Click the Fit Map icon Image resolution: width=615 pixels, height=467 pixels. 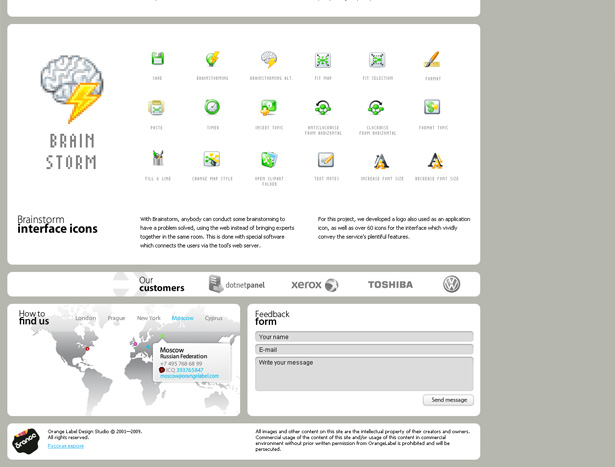pyautogui.click(x=323, y=60)
